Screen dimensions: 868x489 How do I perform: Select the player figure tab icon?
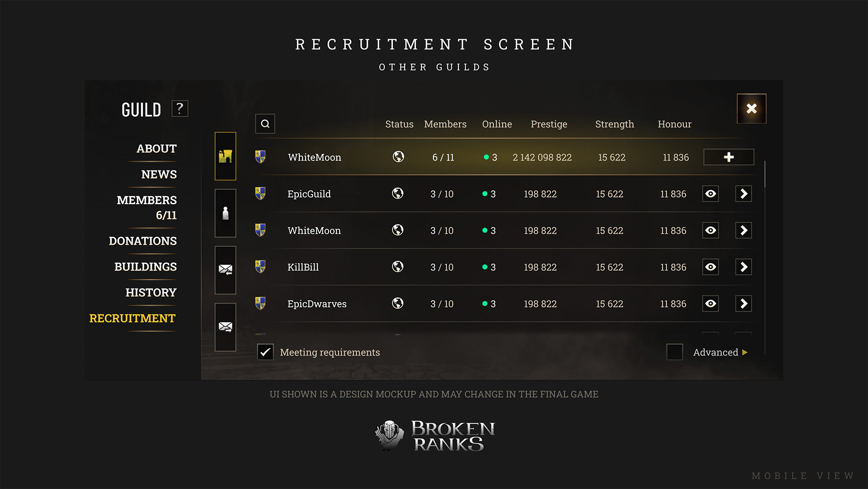(225, 213)
